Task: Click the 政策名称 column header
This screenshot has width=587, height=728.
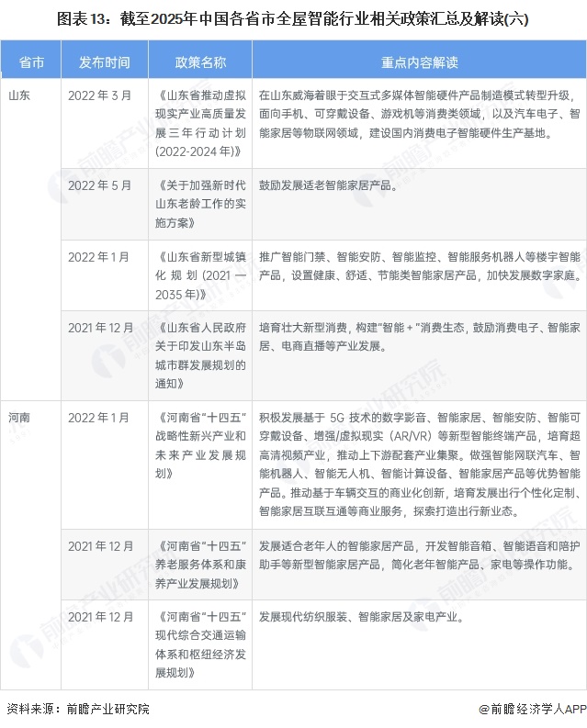Action: 200,62
